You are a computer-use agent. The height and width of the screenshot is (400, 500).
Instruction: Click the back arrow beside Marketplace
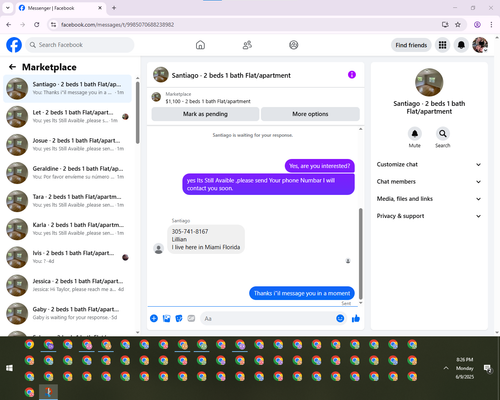pyautogui.click(x=12, y=67)
